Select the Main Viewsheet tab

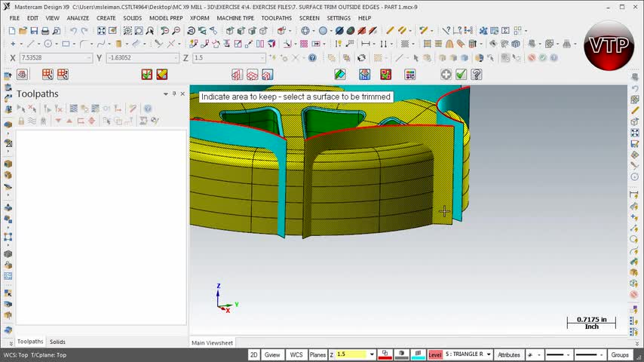point(212,342)
